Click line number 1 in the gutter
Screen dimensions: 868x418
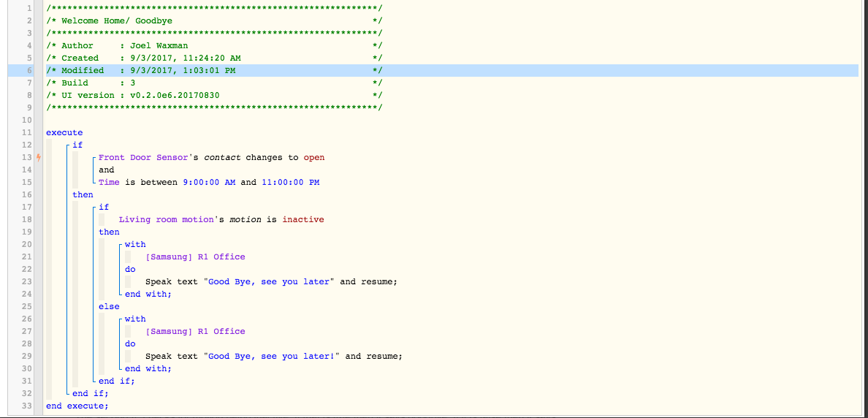coord(30,8)
